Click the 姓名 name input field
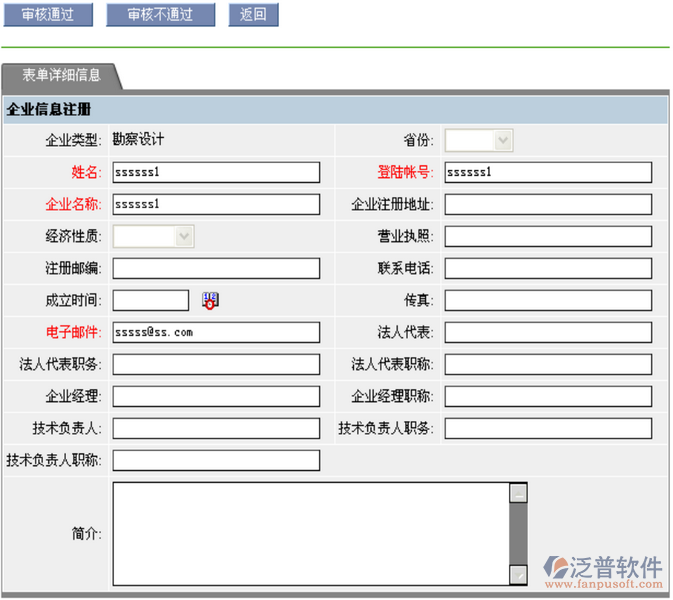The height and width of the screenshot is (600, 673). point(216,172)
